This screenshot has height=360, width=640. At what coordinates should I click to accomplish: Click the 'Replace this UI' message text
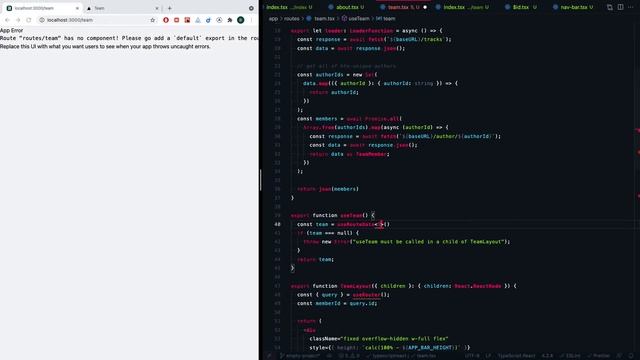point(105,47)
